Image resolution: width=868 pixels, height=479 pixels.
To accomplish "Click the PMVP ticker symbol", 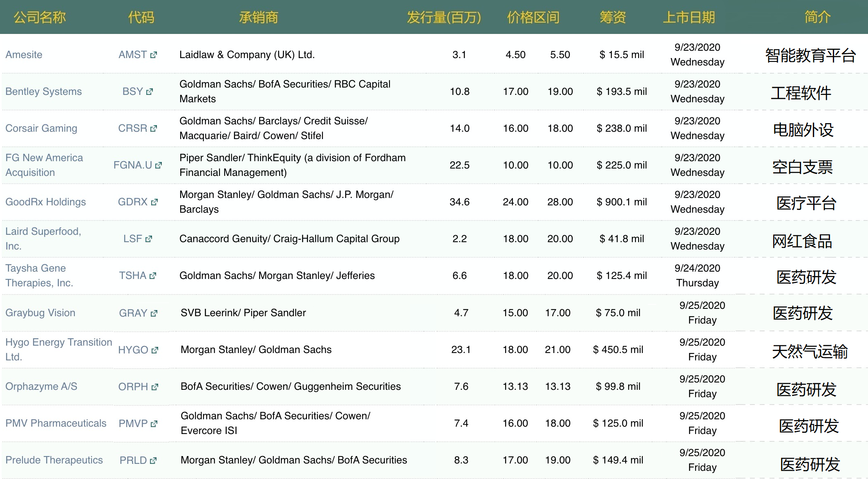I will pos(133,423).
